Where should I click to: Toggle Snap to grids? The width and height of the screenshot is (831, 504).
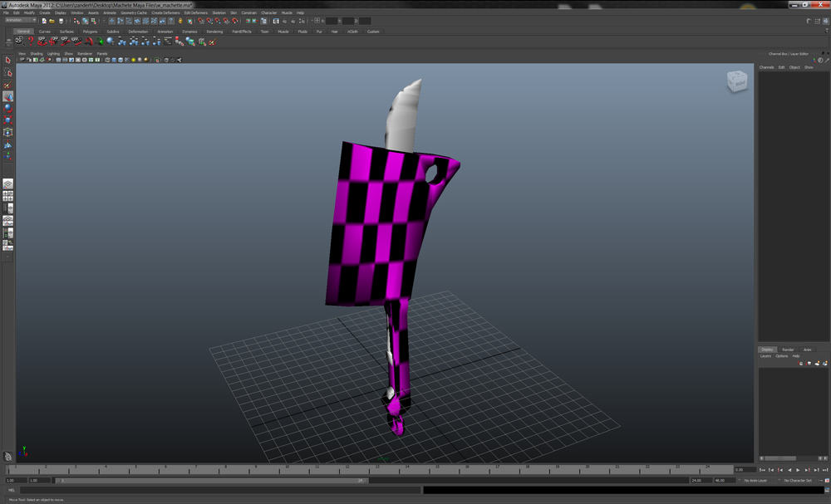(201, 22)
